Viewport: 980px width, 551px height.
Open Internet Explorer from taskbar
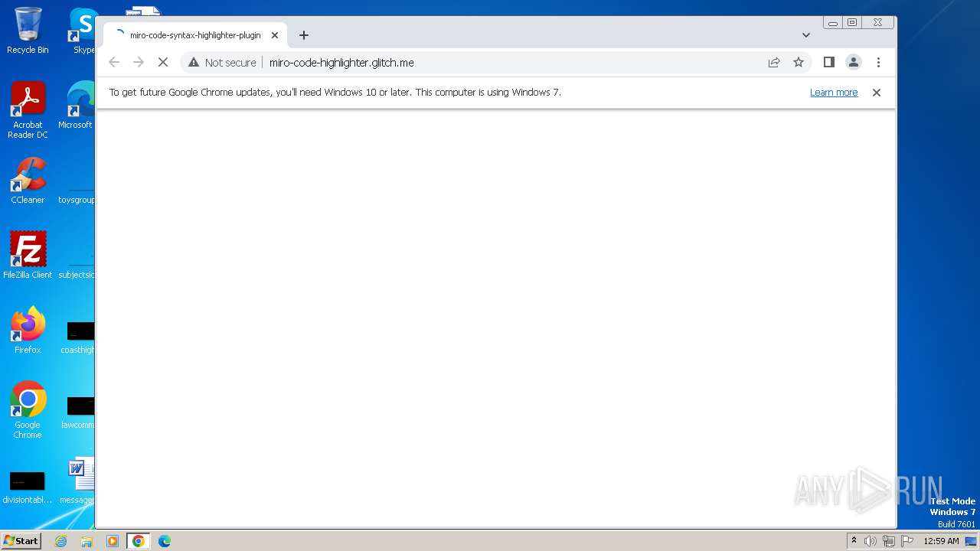(61, 541)
